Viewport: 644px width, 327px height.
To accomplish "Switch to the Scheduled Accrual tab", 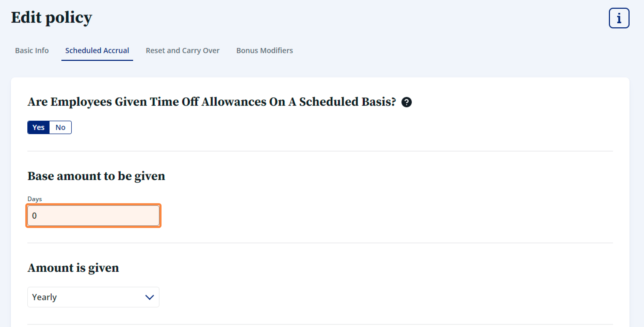I will [x=97, y=51].
